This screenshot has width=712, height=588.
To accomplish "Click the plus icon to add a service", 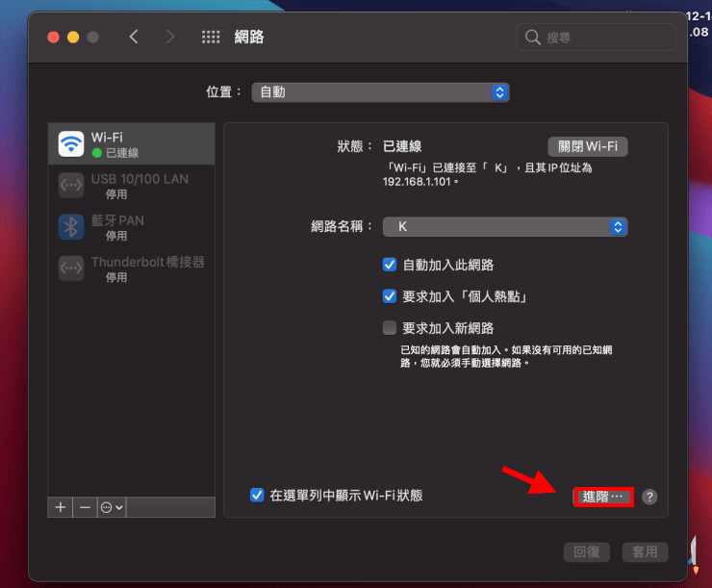I will pos(61,507).
